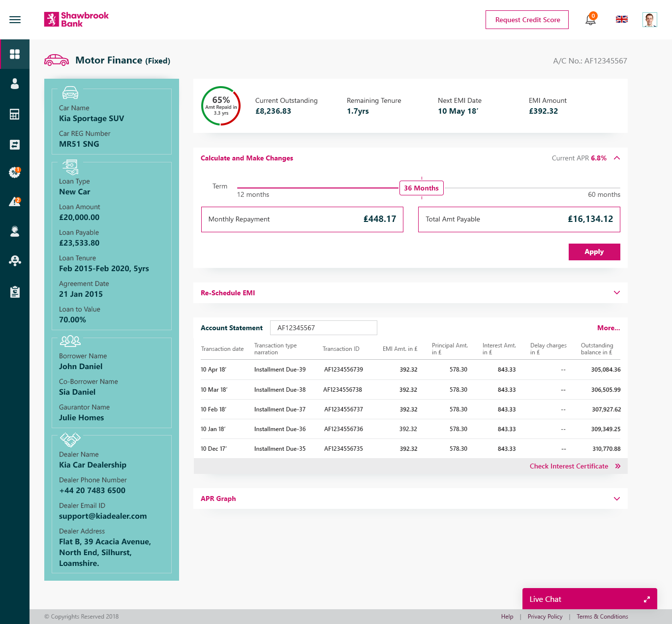The image size is (672, 624).
Task: Click the notification bell icon
Action: [x=590, y=20]
